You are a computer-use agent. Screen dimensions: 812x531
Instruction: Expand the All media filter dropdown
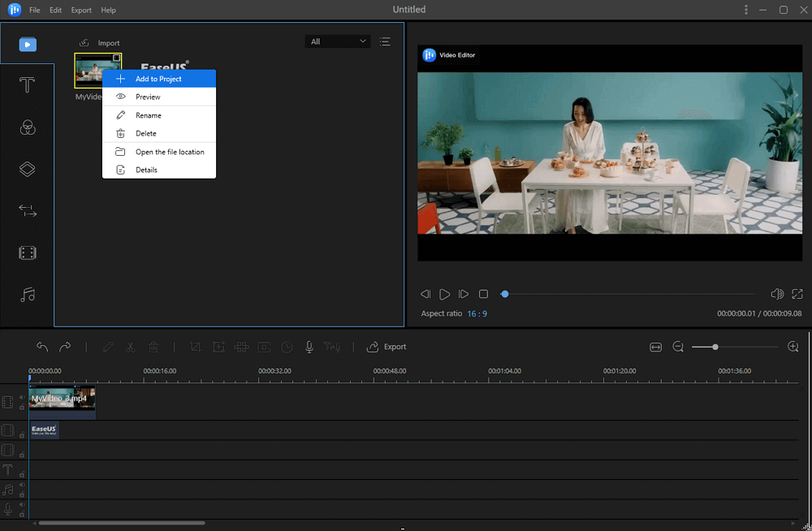click(338, 41)
